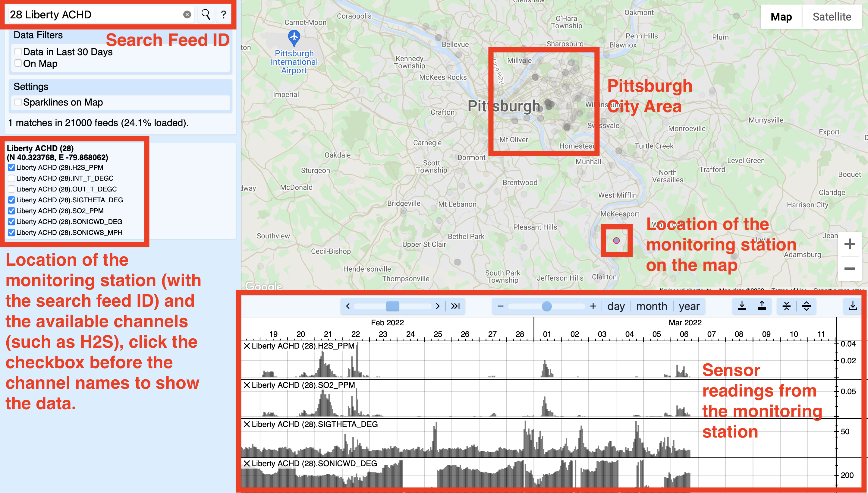Zoom out time range with minus
868x493 pixels.
(501, 306)
